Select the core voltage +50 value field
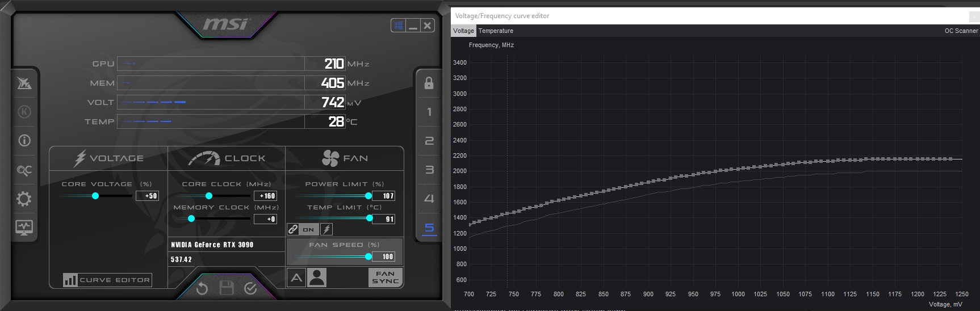This screenshot has height=311, width=980. coord(147,196)
